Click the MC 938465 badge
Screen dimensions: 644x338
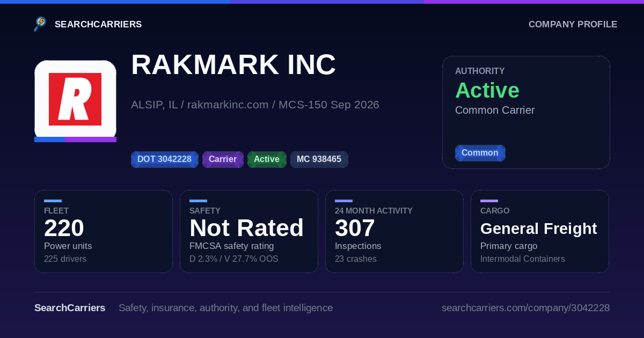coord(319,159)
